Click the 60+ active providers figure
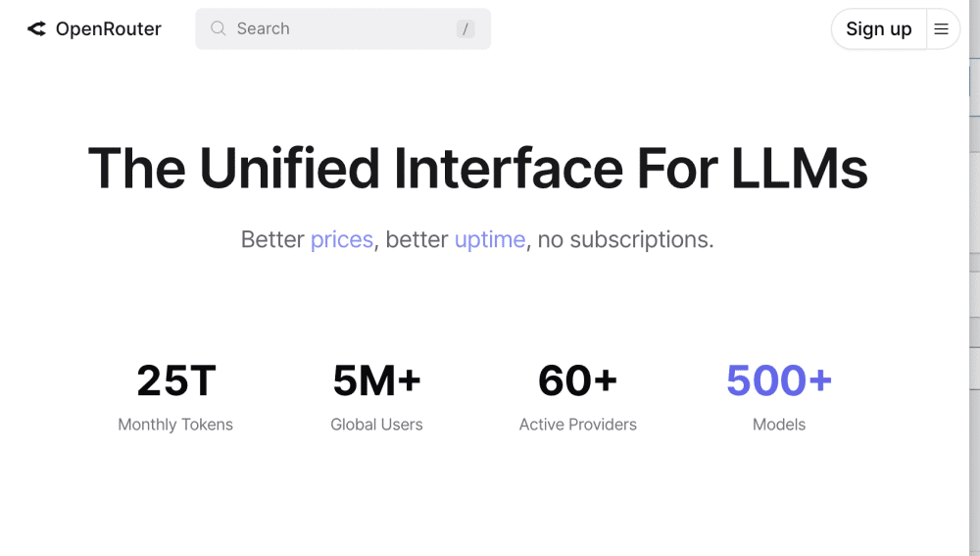980x556 pixels. (577, 380)
